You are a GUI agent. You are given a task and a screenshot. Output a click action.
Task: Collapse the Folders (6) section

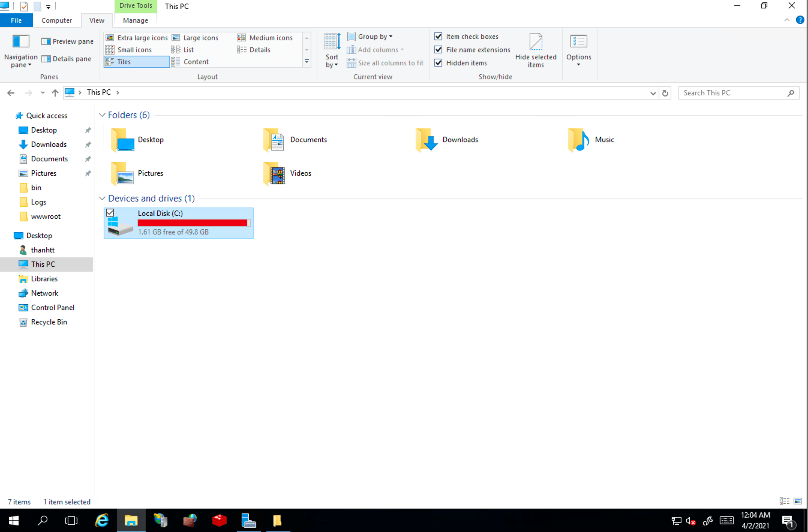tap(102, 115)
